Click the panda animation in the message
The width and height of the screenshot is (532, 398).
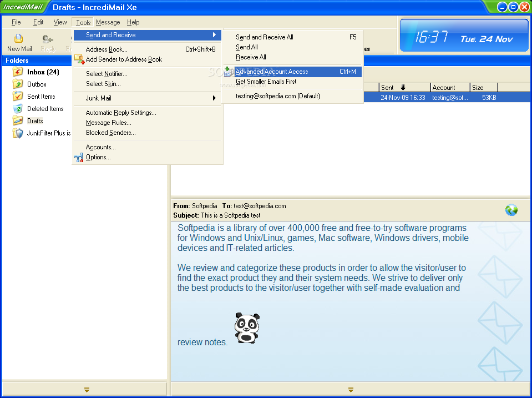[247, 328]
